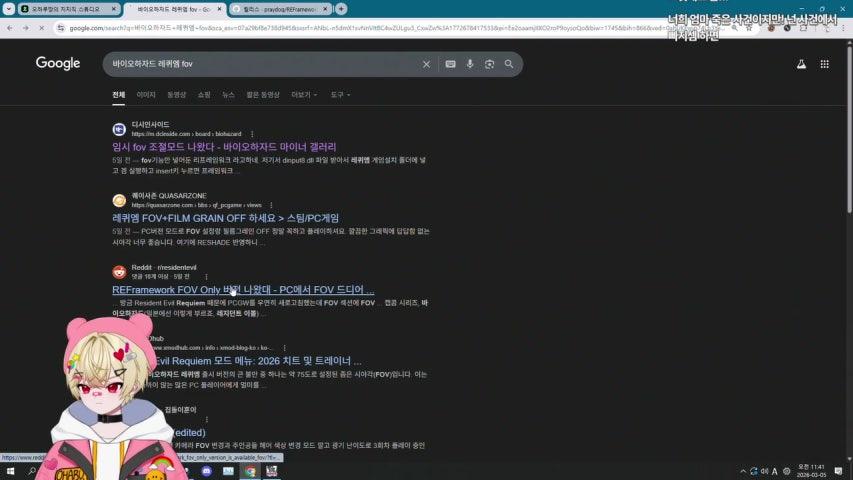Close the praydog/REFramework tab
This screenshot has height=480, width=853.
[325, 9]
